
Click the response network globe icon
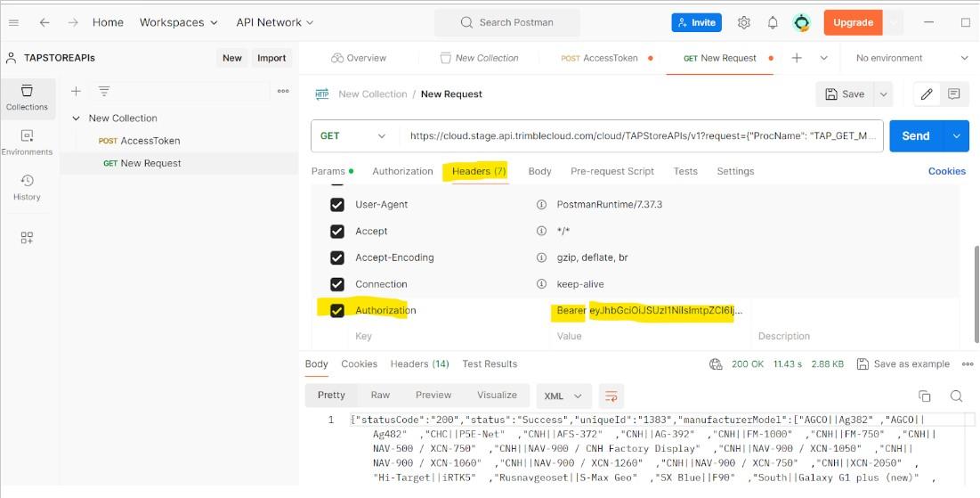point(716,364)
